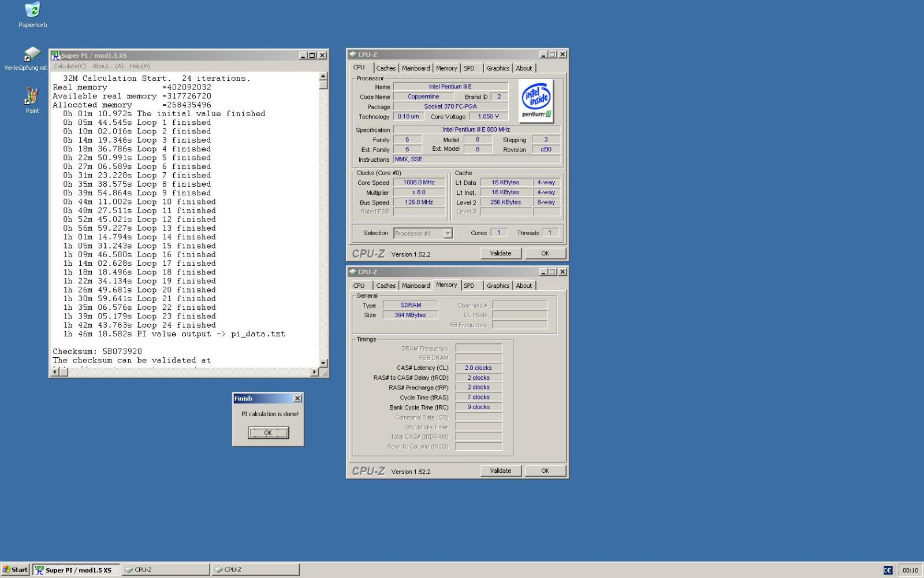Click OK in the upper CPU-Z window
924x578 pixels.
pos(545,253)
